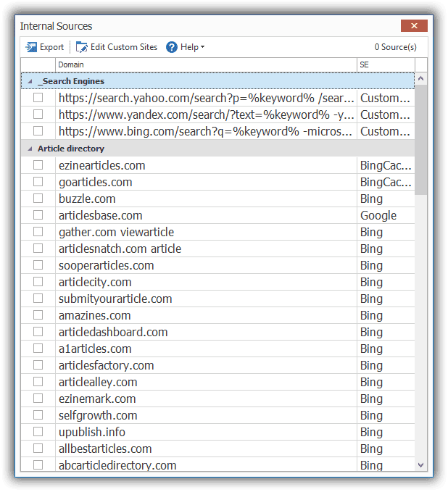Tick the submityourarticle.com checkbox
Image resolution: width=448 pixels, height=492 pixels.
pos(38,298)
